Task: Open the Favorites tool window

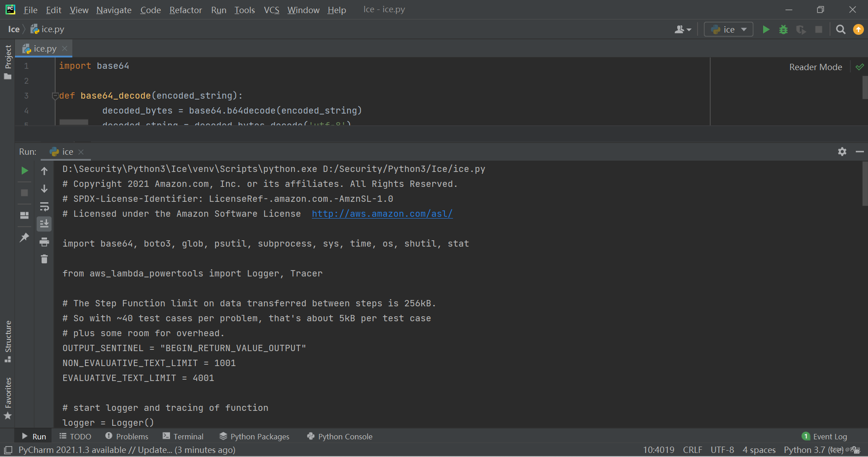Action: point(8,398)
